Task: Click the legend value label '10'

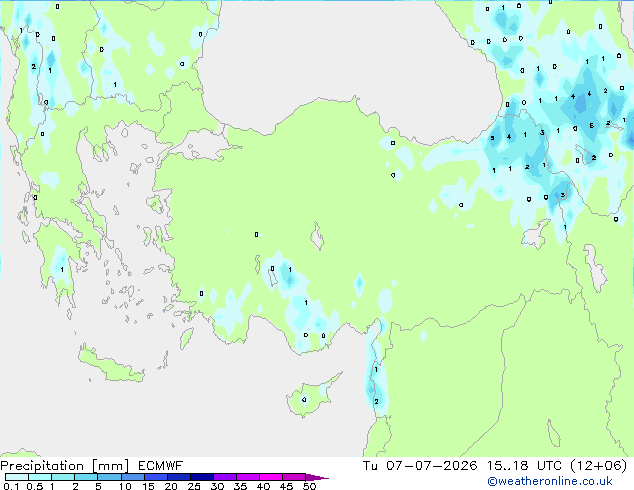Action: coord(125,486)
